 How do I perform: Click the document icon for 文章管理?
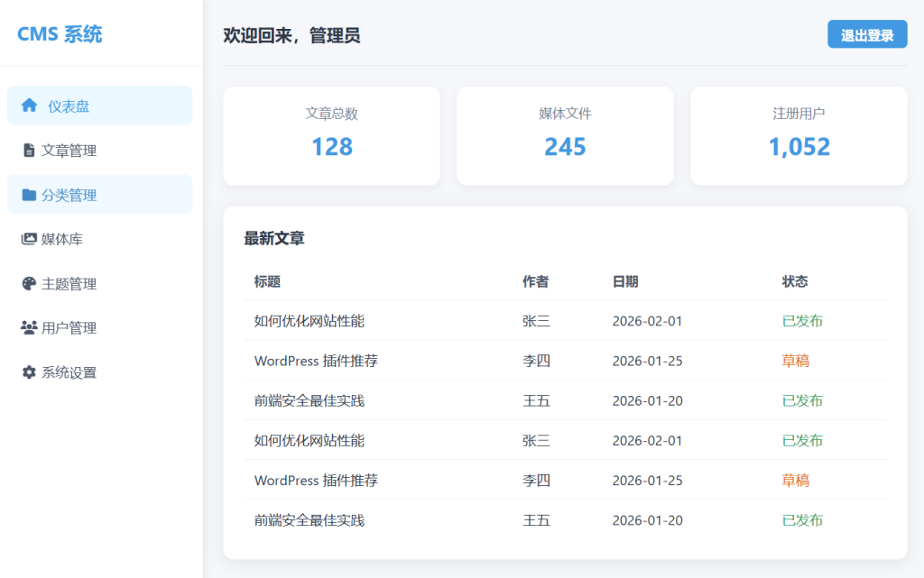(29, 151)
